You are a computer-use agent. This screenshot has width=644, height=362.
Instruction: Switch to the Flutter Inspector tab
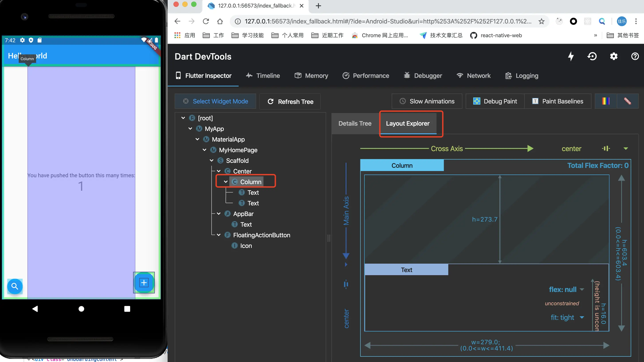coord(203,76)
